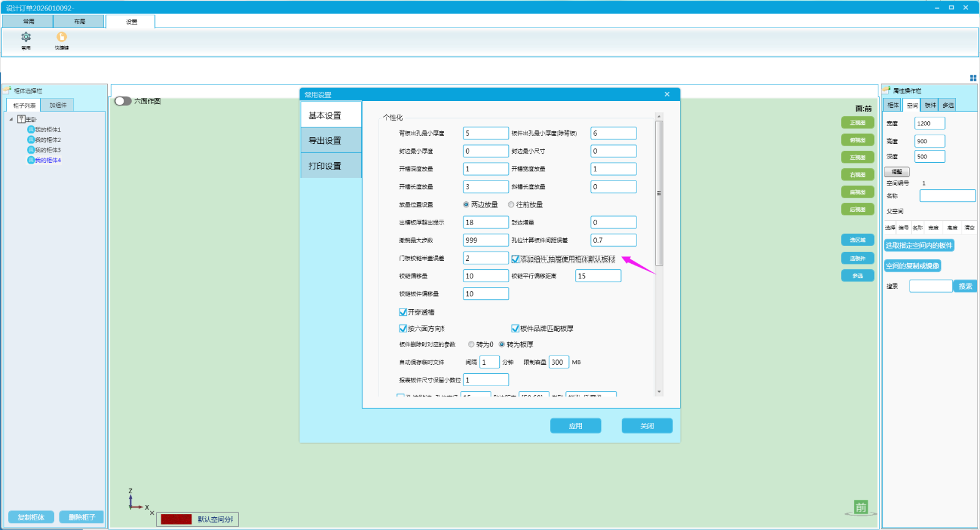Click 空间的复制或镜像 button
Viewport: 980px width, 530px height.
(912, 266)
